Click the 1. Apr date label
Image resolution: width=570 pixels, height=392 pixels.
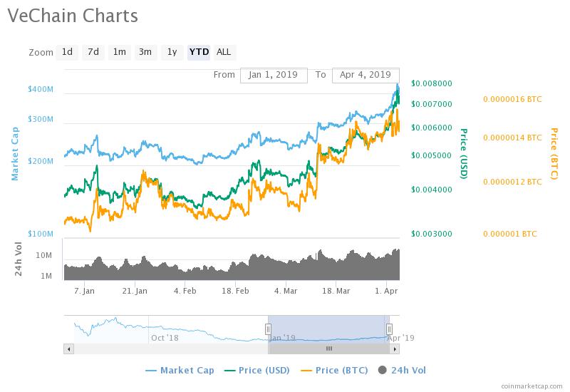click(386, 291)
